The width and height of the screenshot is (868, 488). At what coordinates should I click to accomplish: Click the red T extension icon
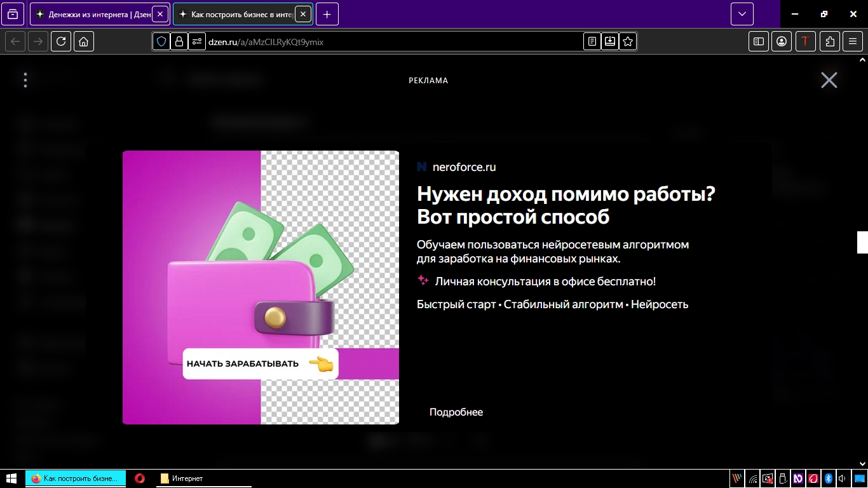coord(806,41)
